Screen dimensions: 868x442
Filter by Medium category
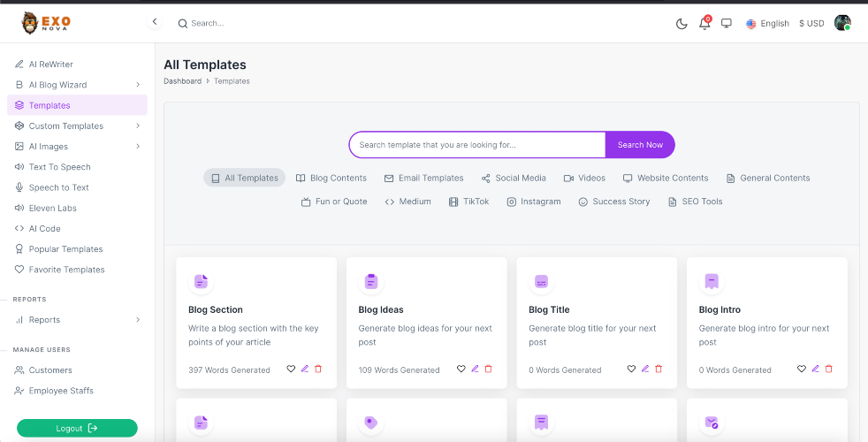point(407,202)
